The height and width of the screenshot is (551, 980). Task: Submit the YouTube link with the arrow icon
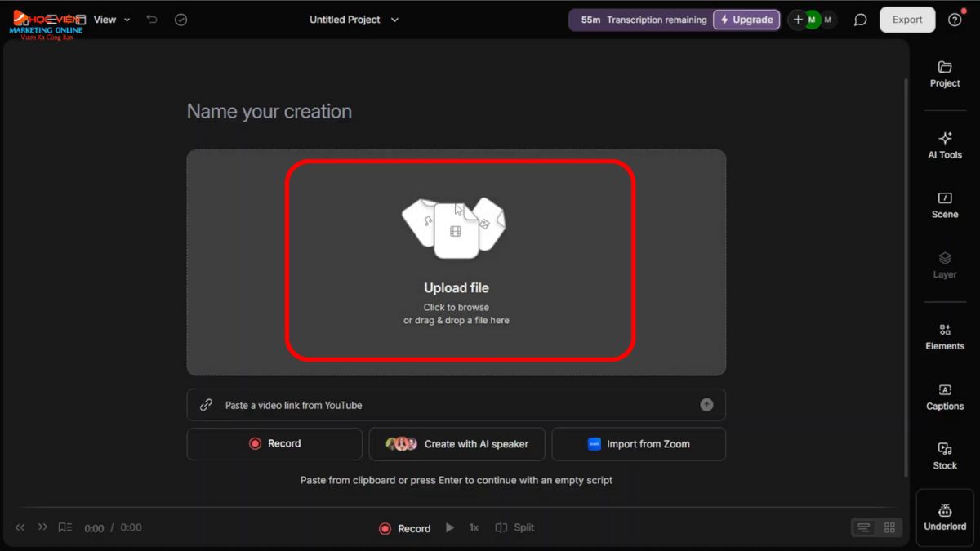(706, 405)
